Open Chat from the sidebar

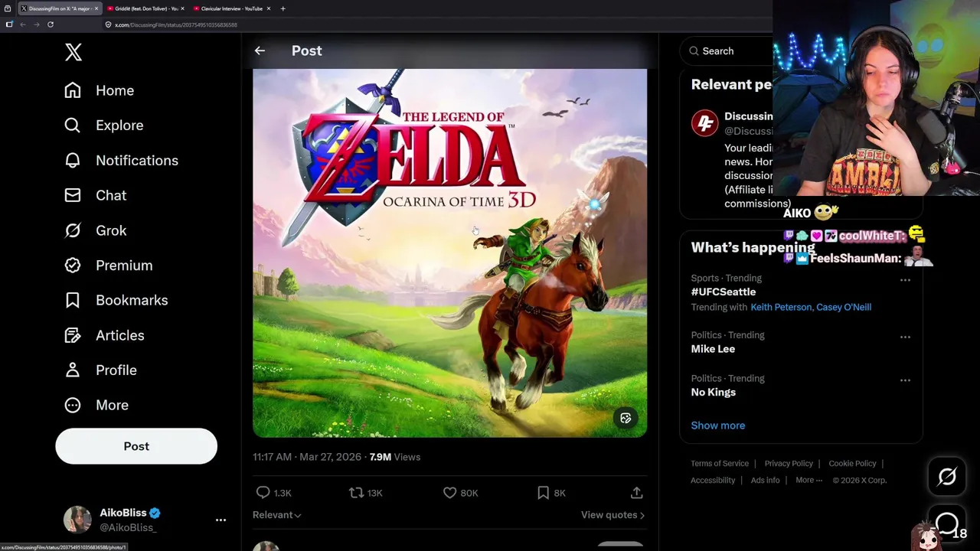coord(95,195)
